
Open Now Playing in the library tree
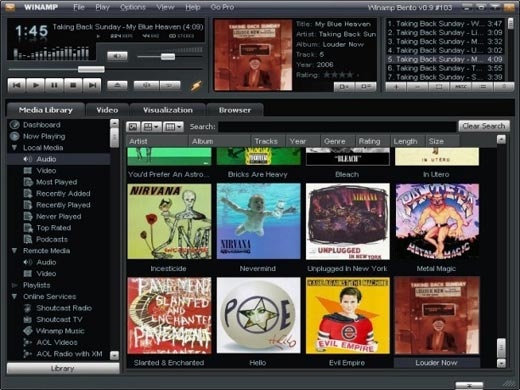pyautogui.click(x=44, y=136)
